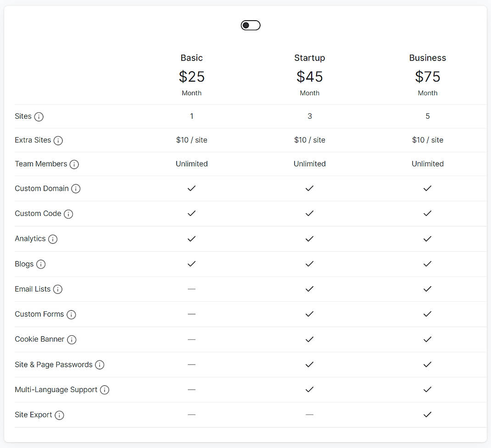The width and height of the screenshot is (491, 448).
Task: View the Blogs feature description
Action: [x=41, y=264]
